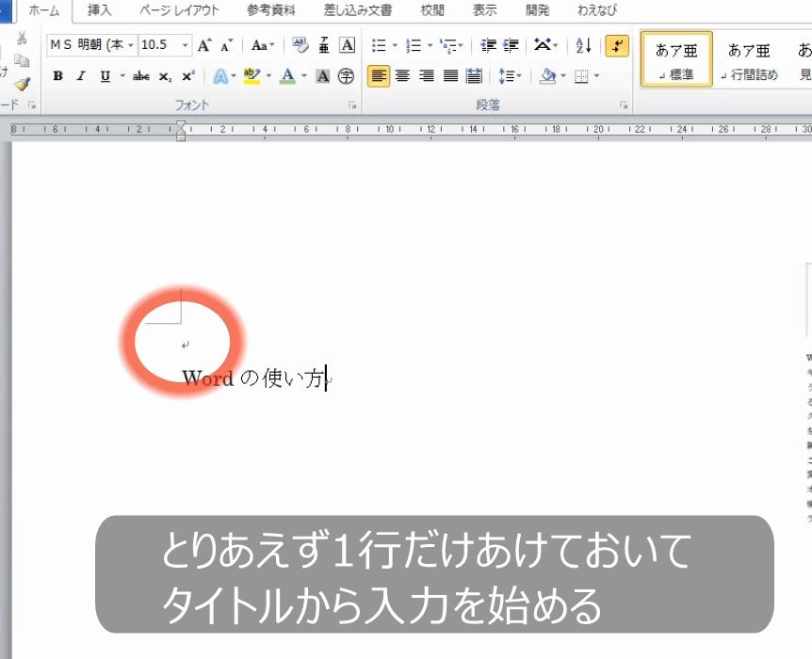The height and width of the screenshot is (659, 812).
Task: Sort the text alphabetically
Action: pyautogui.click(x=584, y=45)
